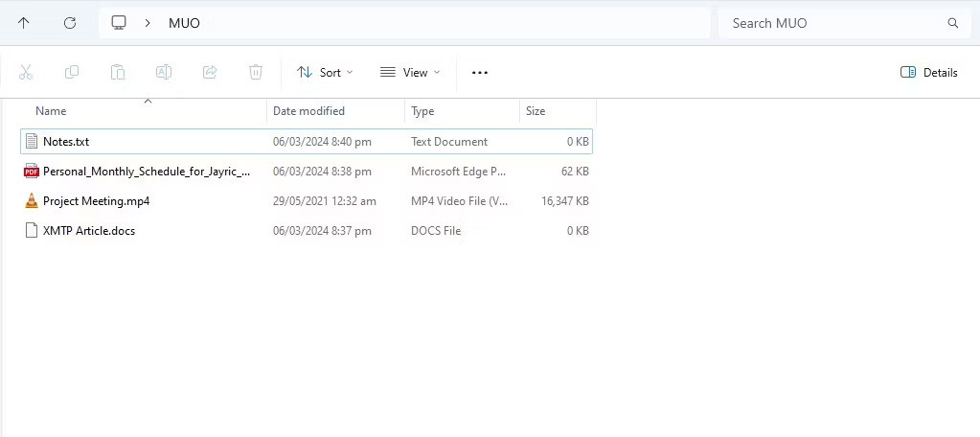980x437 pixels.
Task: Click the This PC monitor icon
Action: pos(119,23)
